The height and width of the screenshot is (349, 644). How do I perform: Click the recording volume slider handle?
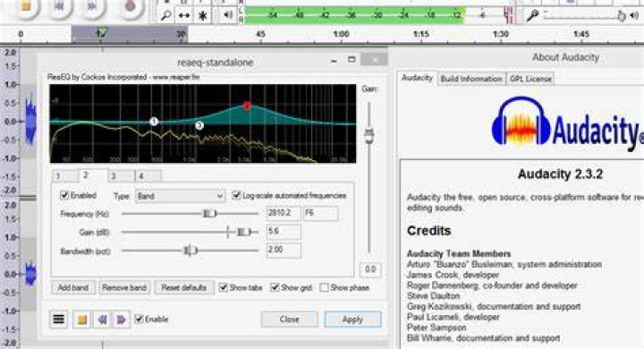click(621, 15)
